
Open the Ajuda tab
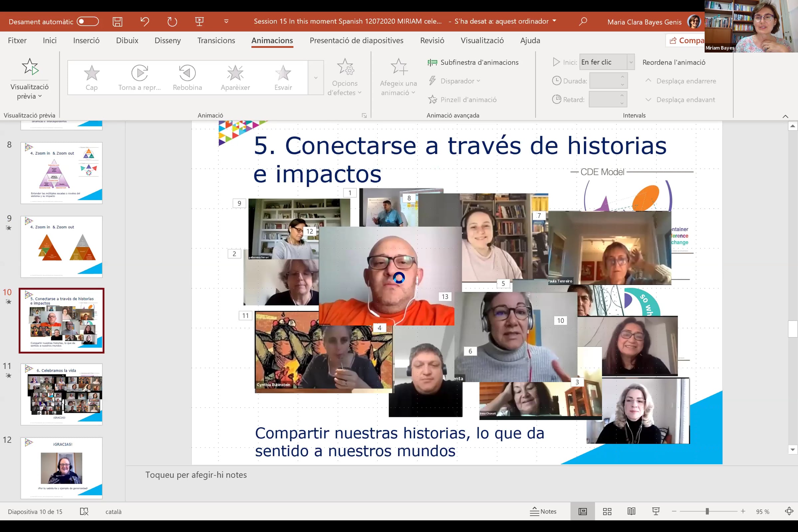[530, 40]
